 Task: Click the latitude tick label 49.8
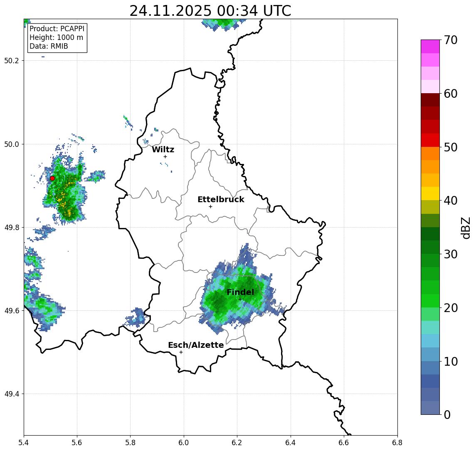point(12,227)
